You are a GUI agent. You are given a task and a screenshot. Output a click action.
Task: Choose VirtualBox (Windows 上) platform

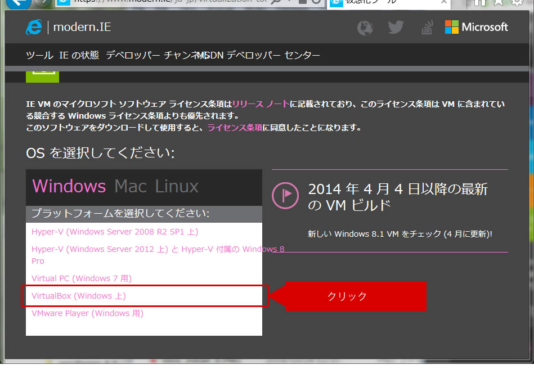pyautogui.click(x=79, y=296)
